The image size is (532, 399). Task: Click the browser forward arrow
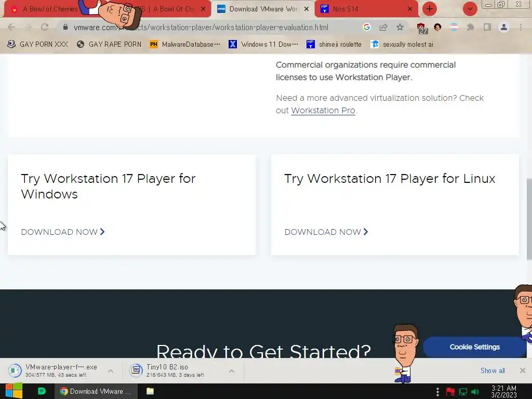click(28, 27)
